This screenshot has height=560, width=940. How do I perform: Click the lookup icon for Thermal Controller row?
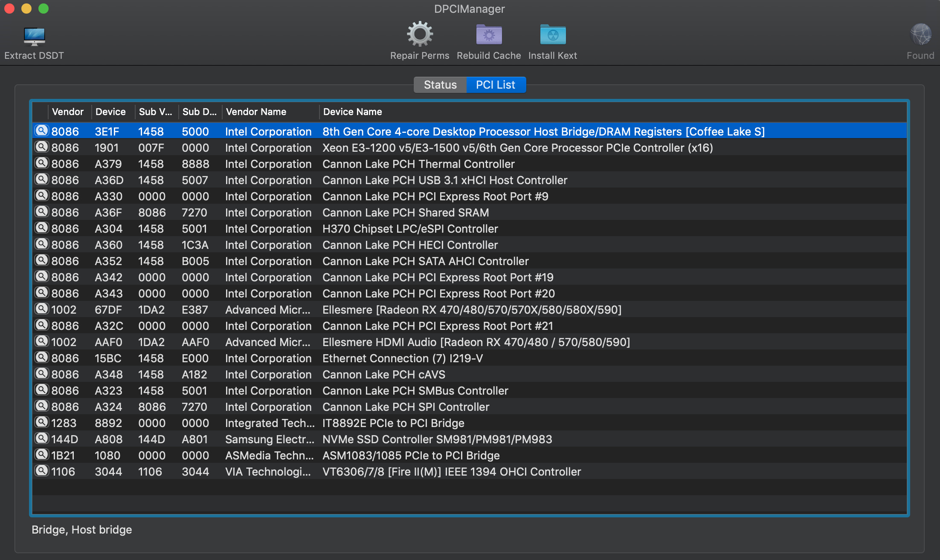point(41,163)
